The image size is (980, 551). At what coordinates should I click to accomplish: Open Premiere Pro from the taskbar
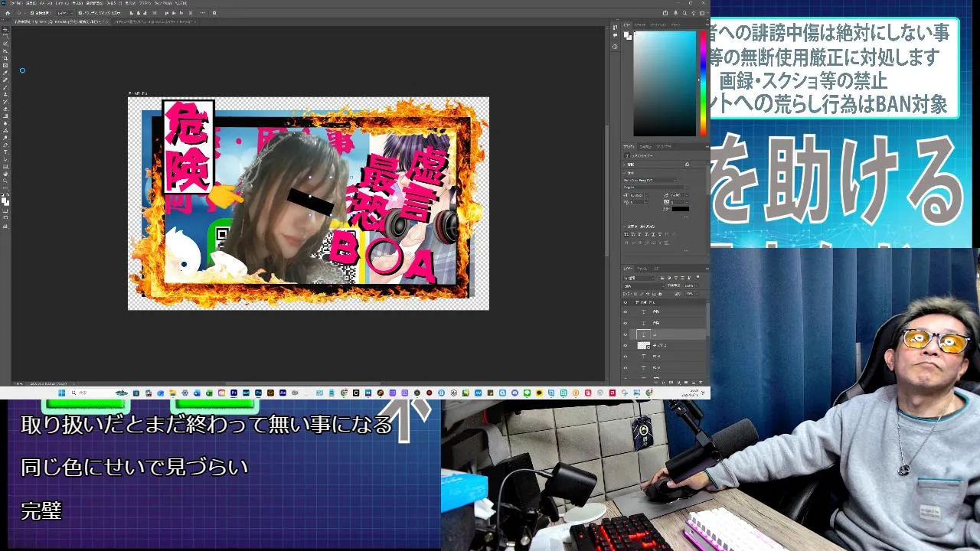point(234,393)
